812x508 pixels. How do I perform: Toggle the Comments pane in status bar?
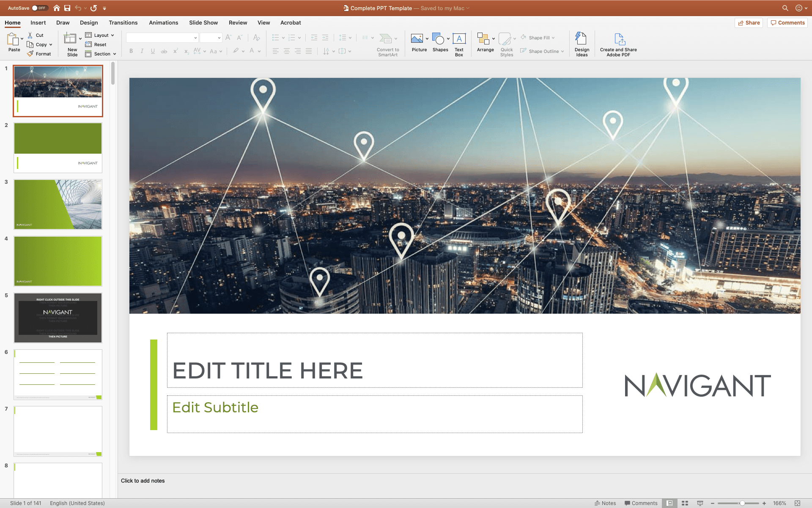pos(641,503)
